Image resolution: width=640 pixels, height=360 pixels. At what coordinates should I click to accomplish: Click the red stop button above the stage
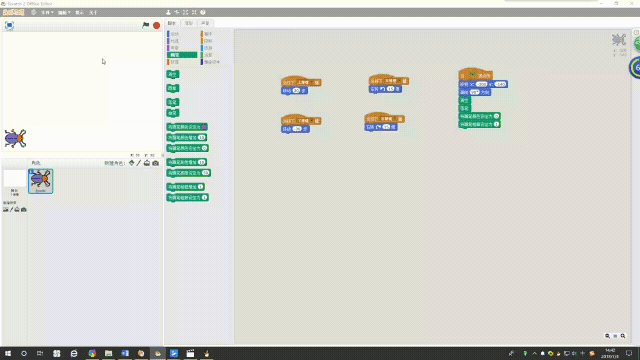[156, 25]
